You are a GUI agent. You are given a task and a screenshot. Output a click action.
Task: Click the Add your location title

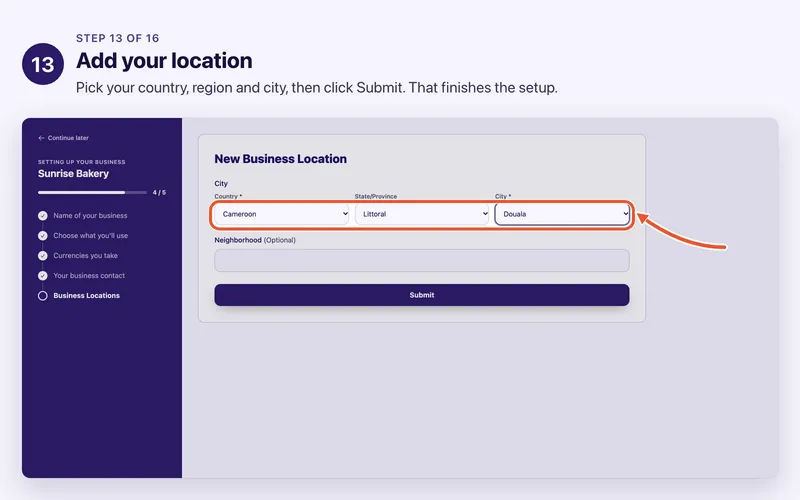point(164,61)
